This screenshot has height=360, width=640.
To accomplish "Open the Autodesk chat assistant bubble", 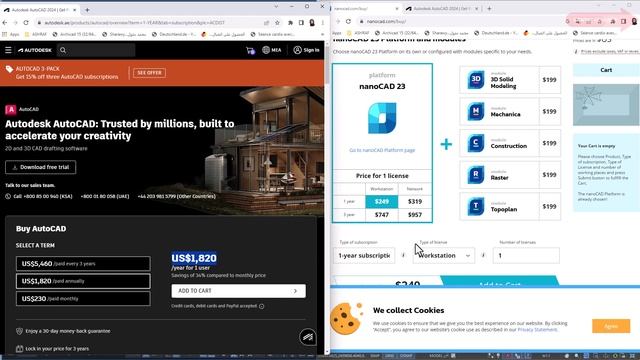I will 307,337.
